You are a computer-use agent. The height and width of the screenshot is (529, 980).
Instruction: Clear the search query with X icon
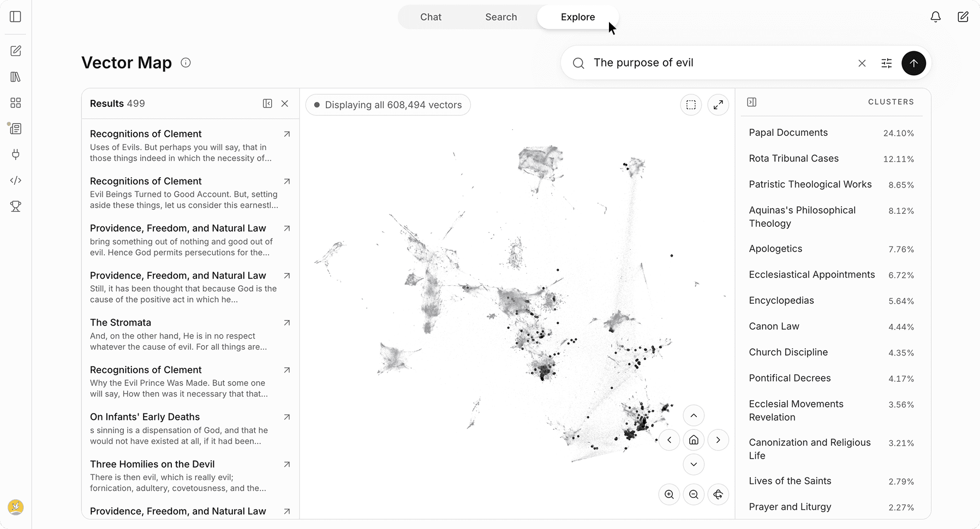[862, 63]
